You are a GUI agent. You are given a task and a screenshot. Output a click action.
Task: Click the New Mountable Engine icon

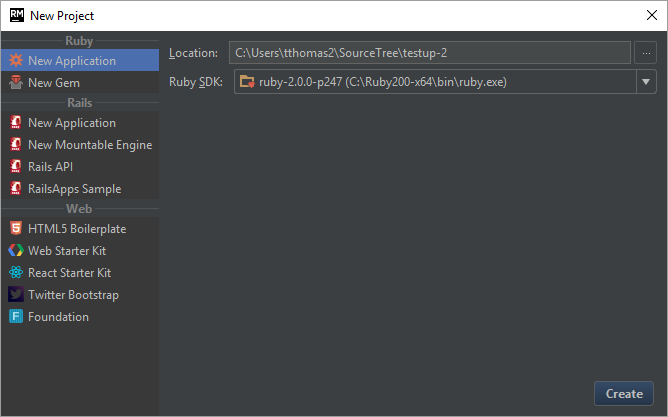[x=16, y=145]
